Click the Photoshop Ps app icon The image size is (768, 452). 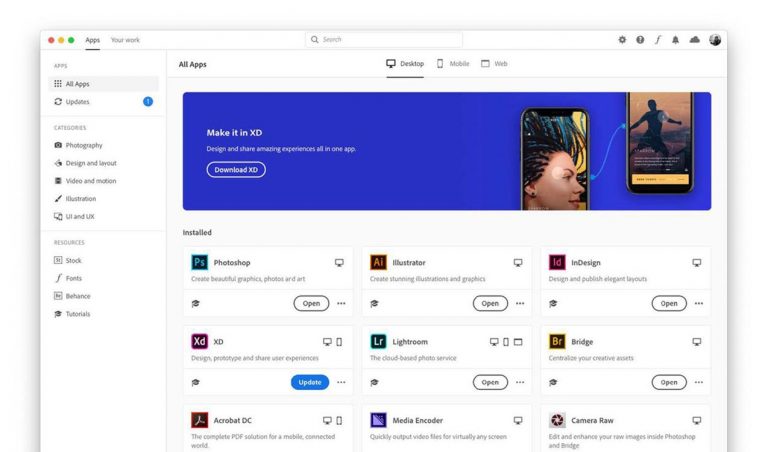click(199, 262)
